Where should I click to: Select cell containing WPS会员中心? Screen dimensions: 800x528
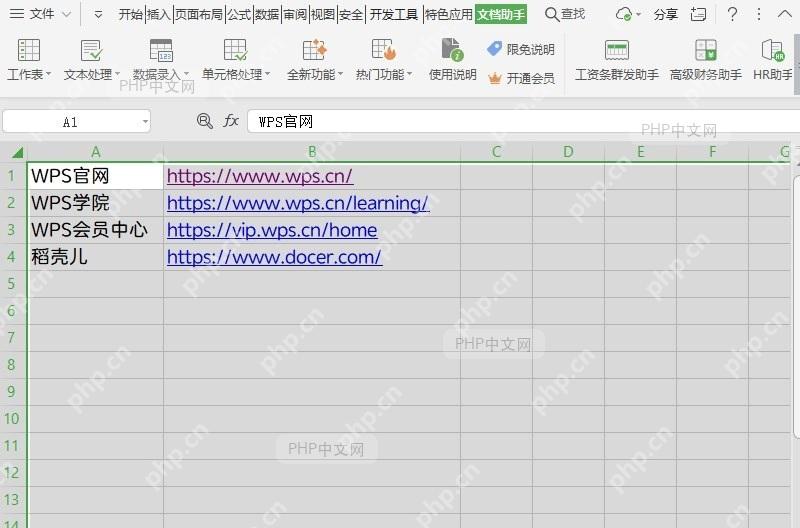pos(95,230)
